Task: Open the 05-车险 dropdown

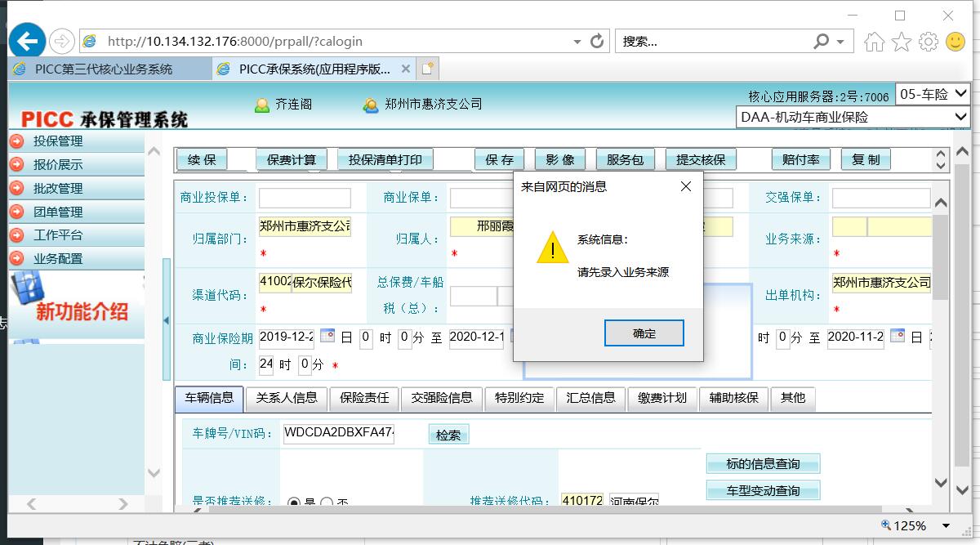Action: tap(933, 94)
